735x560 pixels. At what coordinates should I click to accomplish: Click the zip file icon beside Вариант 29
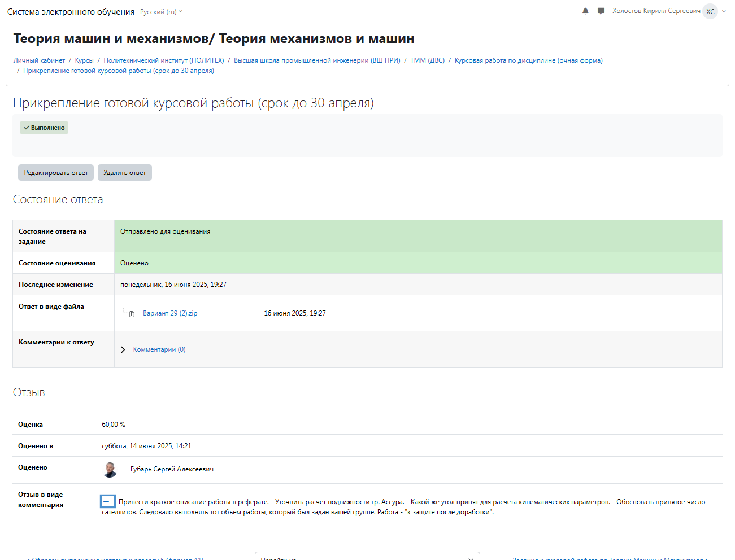pyautogui.click(x=132, y=314)
